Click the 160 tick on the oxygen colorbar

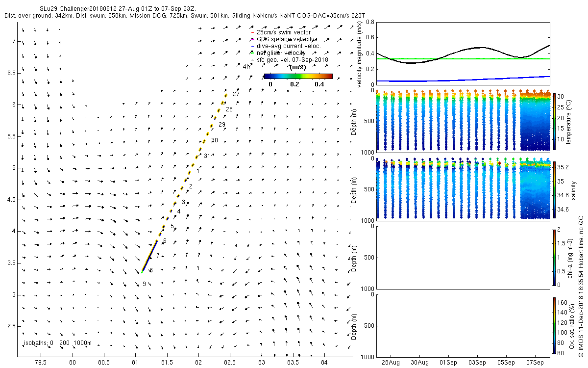[x=562, y=302]
